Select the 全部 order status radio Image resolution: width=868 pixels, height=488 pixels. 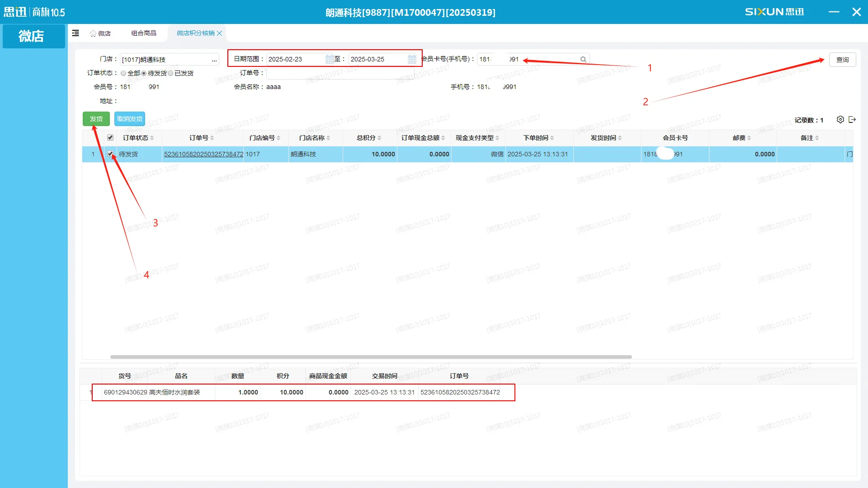point(123,73)
